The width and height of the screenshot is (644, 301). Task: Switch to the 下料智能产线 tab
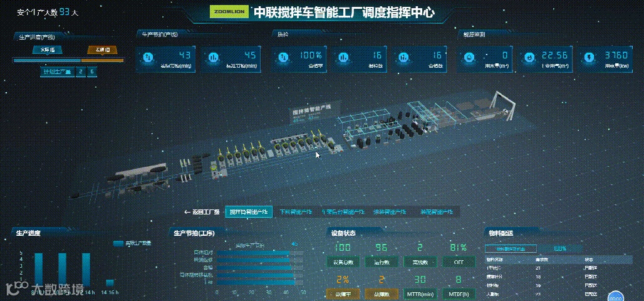(x=296, y=212)
